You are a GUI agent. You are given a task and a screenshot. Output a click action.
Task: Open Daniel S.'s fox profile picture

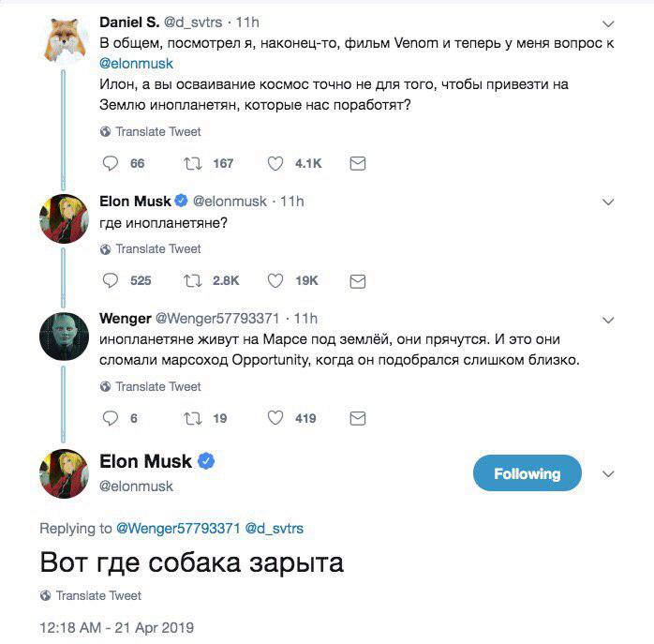[64, 41]
